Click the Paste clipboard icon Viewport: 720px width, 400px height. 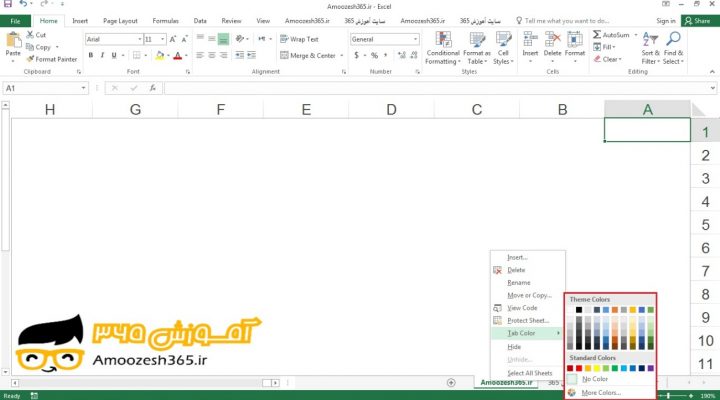pos(13,40)
